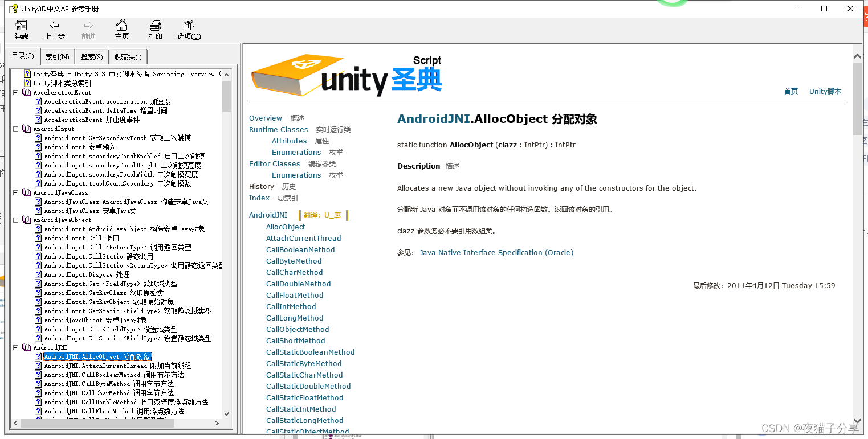Open the CallStaticIntMethod link
Image resolution: width=868 pixels, height=439 pixels.
tap(301, 409)
